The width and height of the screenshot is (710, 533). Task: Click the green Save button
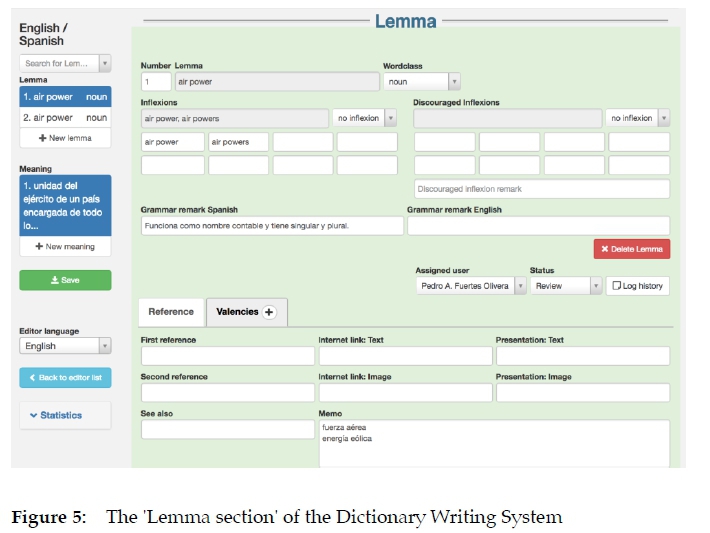point(65,280)
